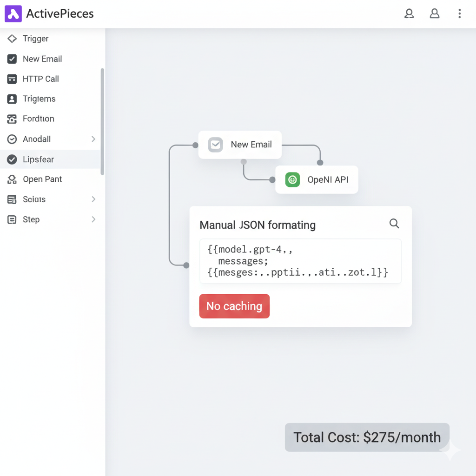476x476 pixels.
Task: Check the Triglems sidebar item
Action: (x=12, y=99)
